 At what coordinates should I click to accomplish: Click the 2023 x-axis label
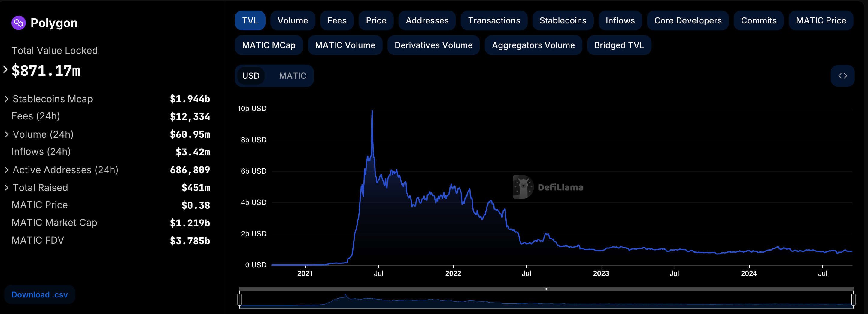tap(601, 273)
